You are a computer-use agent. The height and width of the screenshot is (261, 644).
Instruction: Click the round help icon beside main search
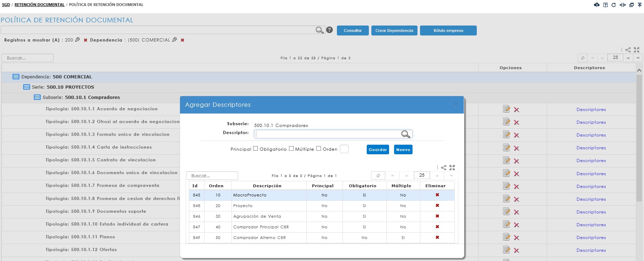coord(329,30)
